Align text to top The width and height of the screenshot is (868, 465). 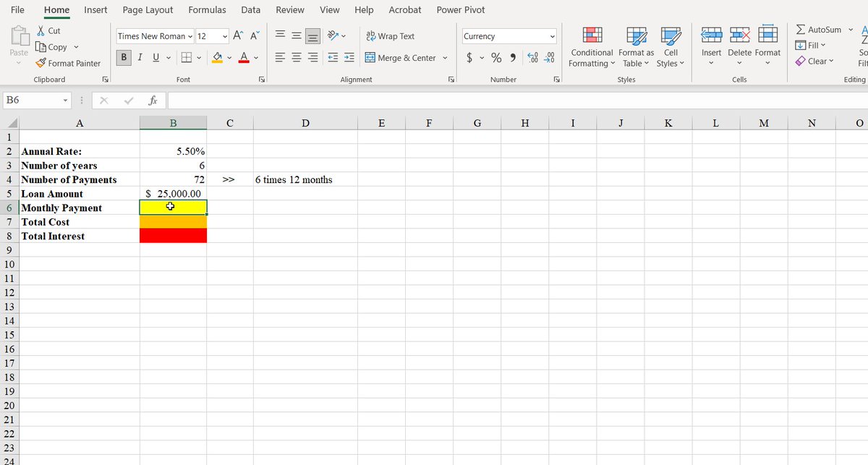[x=279, y=36]
